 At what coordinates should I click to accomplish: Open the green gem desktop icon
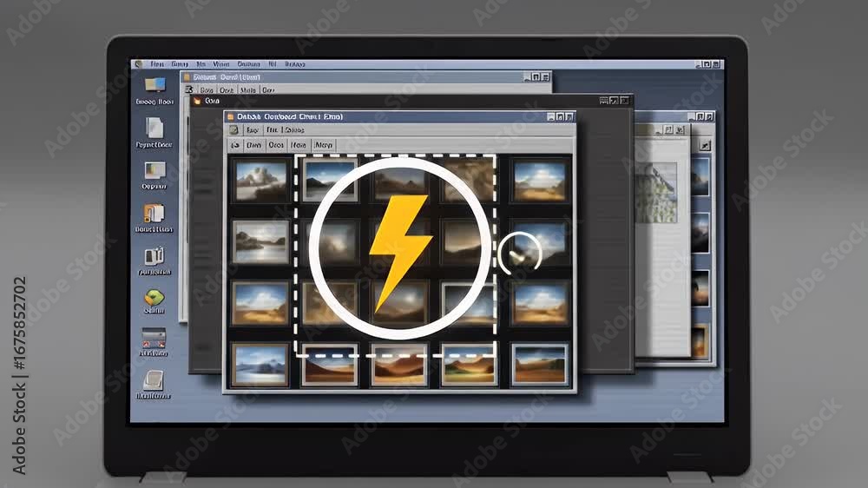click(x=154, y=298)
